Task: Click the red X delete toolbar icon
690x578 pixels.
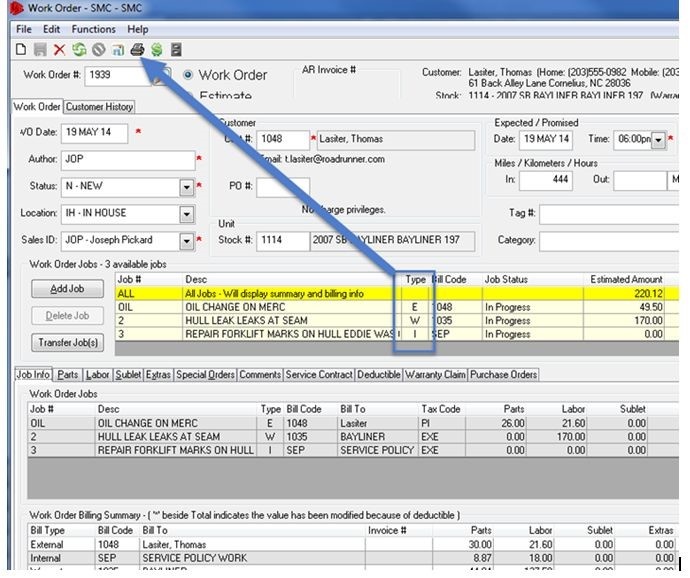Action: 59,49
